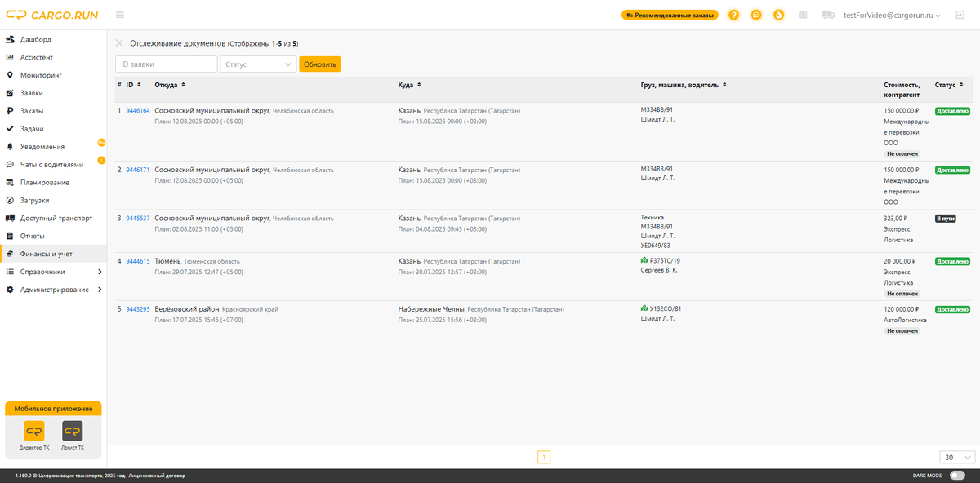980x483 pixels.
Task: Toggle the DARK MODE switch
Action: (957, 476)
